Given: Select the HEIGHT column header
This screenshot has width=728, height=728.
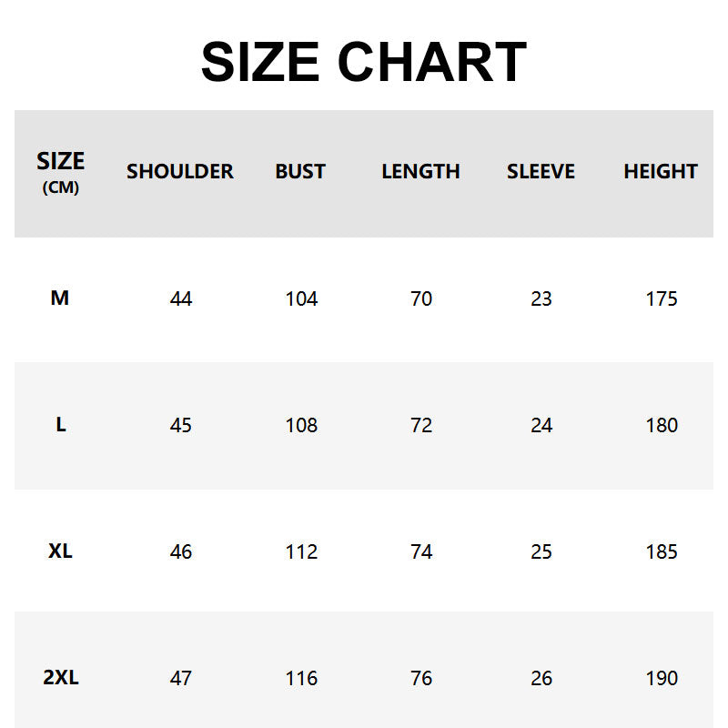Looking at the screenshot, I should pos(661,171).
